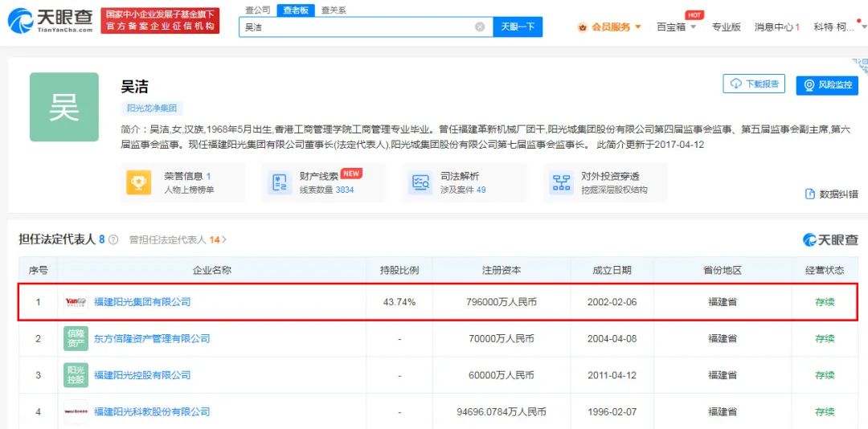This screenshot has width=868, height=429.
Task: Open the 司法解析 icon
Action: (x=420, y=182)
